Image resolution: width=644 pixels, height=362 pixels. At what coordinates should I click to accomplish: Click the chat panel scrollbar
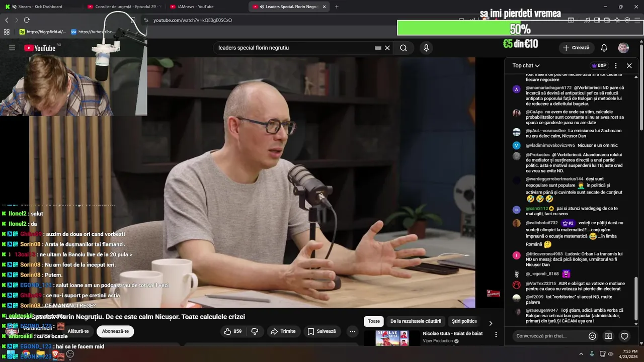[636, 298]
